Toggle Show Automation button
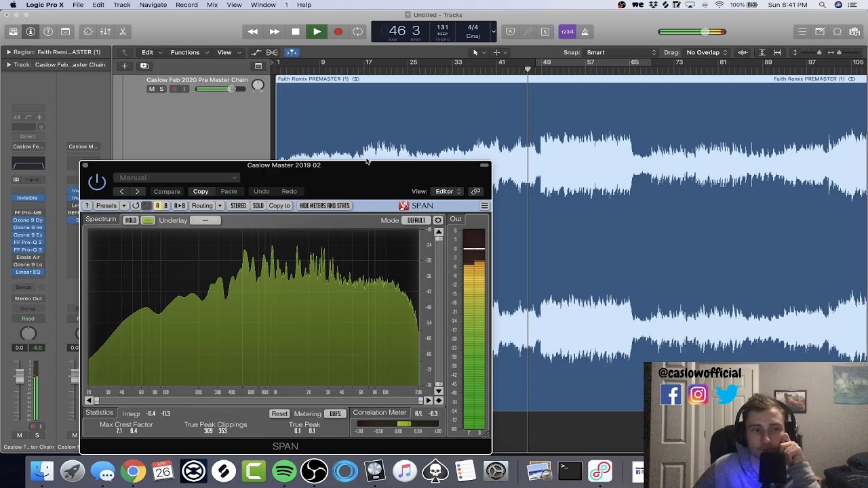Screen dimensions: 868x488 pos(256,52)
